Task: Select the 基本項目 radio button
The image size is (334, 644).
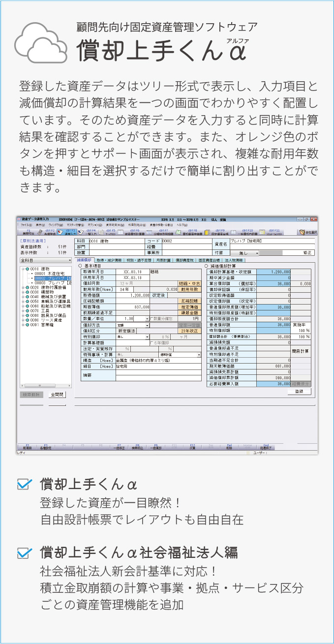Action: click(x=81, y=265)
